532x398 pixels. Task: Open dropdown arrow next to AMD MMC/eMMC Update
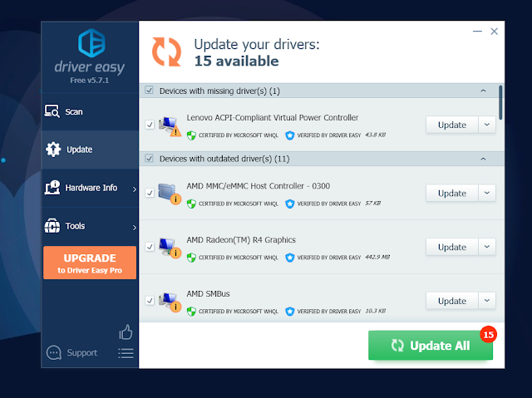click(x=487, y=193)
